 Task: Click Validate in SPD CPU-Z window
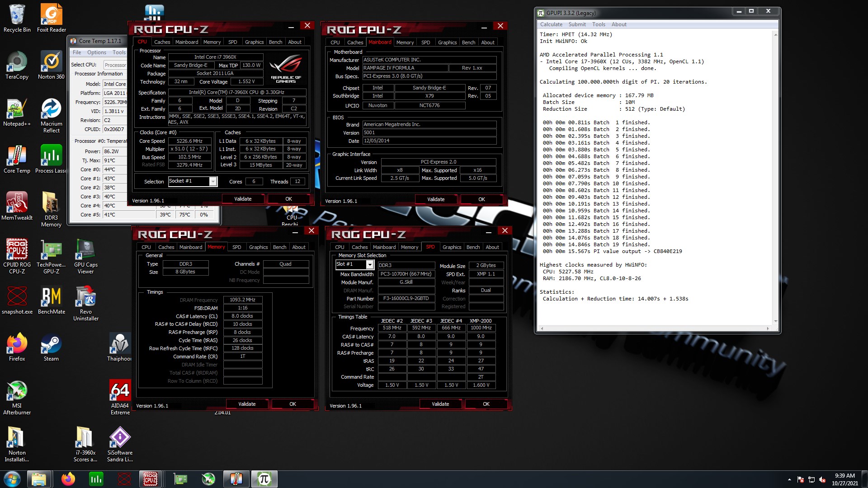point(440,404)
